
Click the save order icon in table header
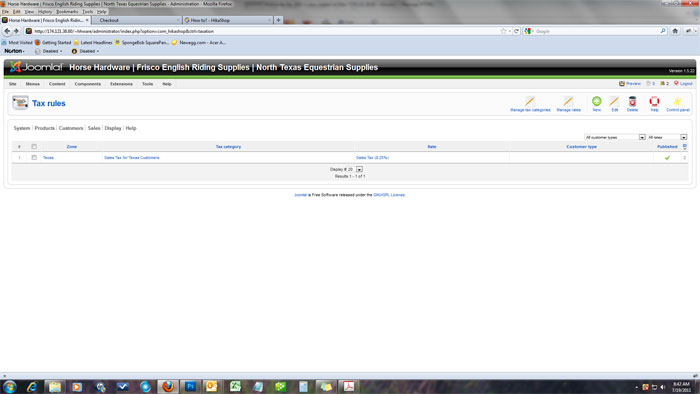click(x=684, y=146)
